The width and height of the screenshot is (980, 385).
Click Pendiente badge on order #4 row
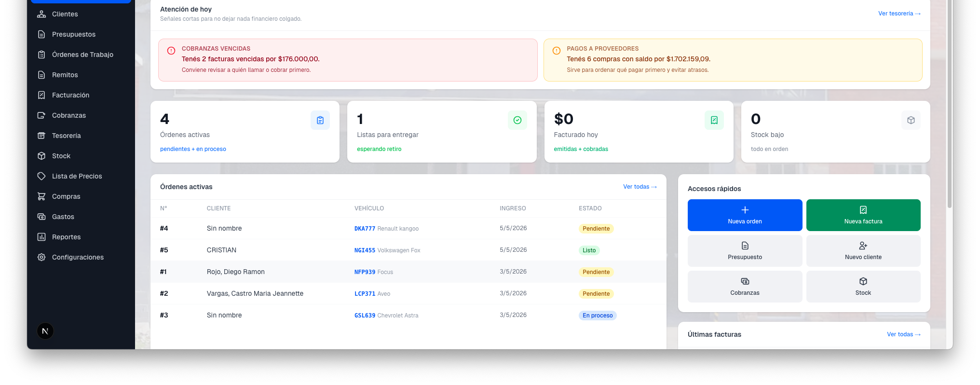(x=596, y=229)
